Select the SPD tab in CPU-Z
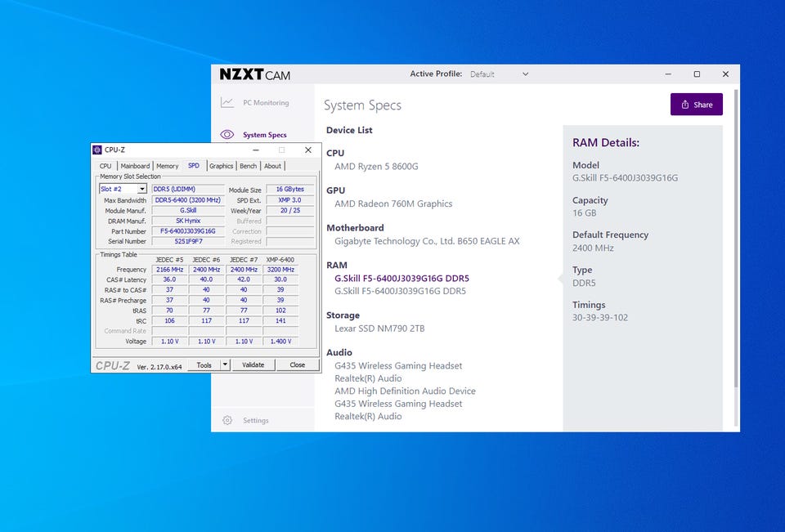The height and width of the screenshot is (532, 785). coord(194,165)
